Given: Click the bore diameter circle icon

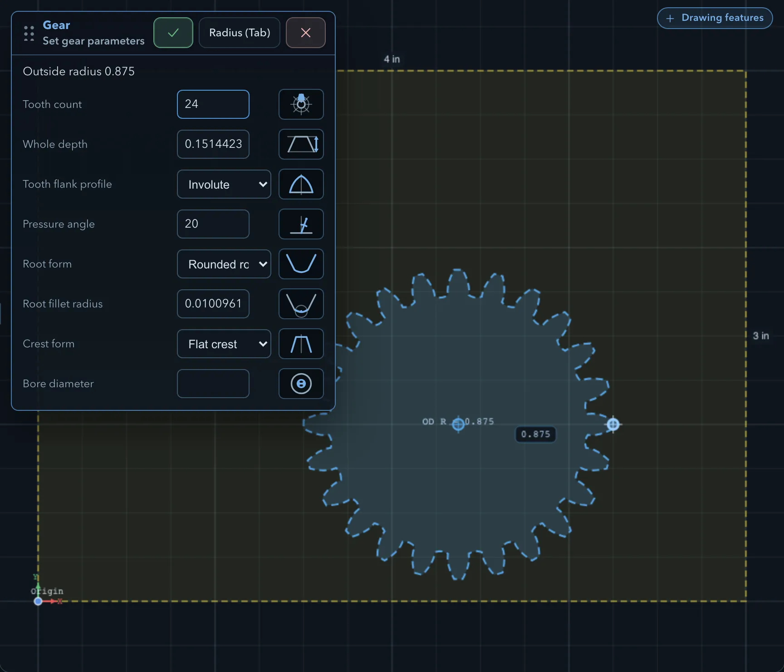Looking at the screenshot, I should point(301,384).
